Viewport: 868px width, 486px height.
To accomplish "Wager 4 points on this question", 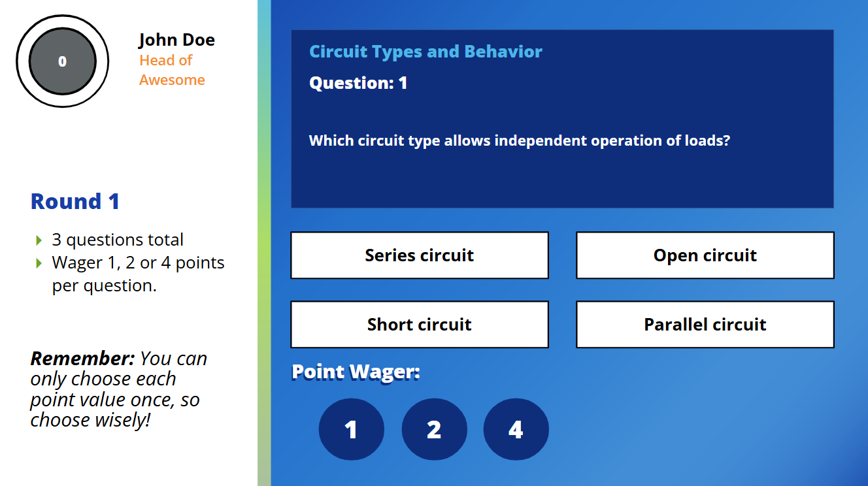I will (x=516, y=429).
